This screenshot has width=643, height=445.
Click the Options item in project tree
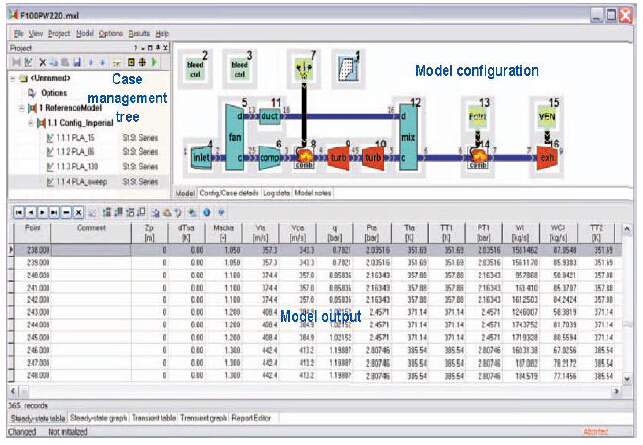coord(51,92)
